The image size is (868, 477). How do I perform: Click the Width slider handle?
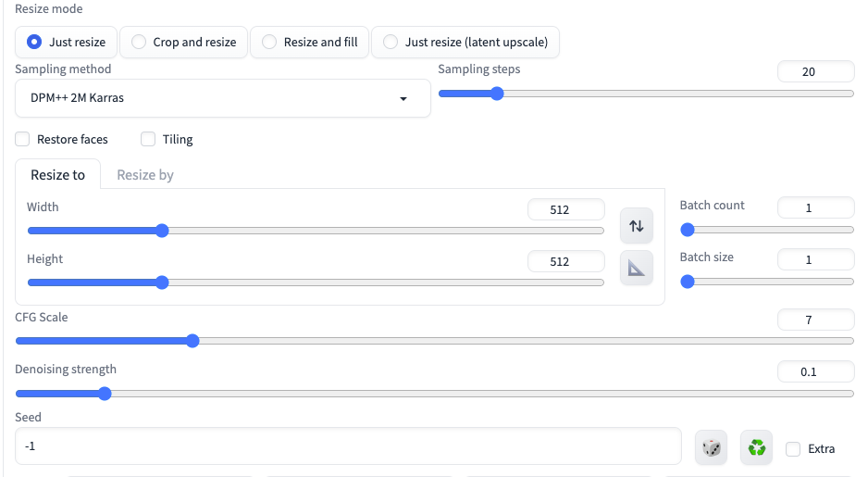pyautogui.click(x=162, y=231)
